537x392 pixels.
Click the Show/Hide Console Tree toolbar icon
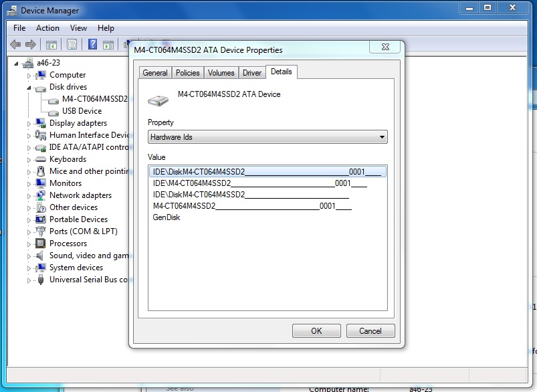coord(51,45)
